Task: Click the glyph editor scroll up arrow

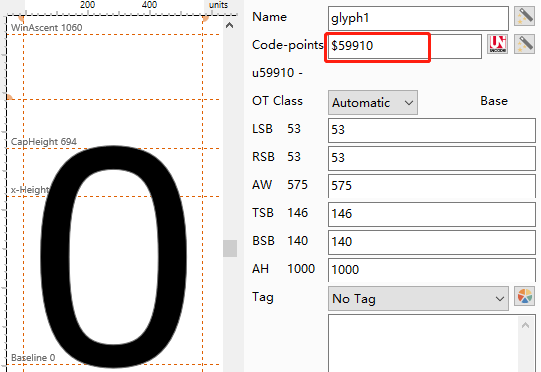Action: tap(229, 26)
